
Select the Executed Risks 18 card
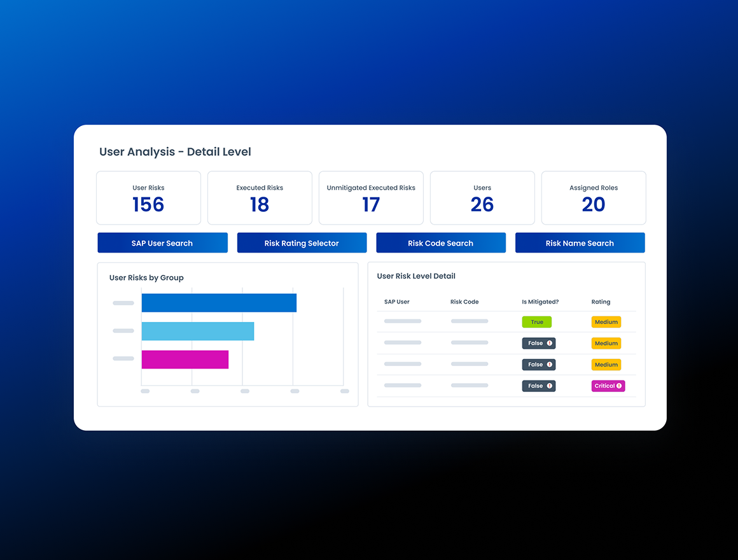(260, 198)
